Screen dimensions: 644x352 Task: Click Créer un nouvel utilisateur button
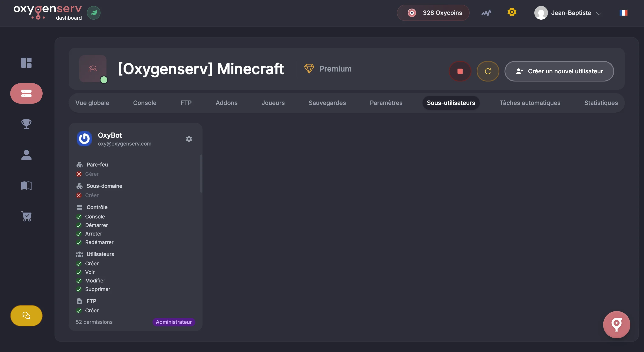pyautogui.click(x=559, y=71)
